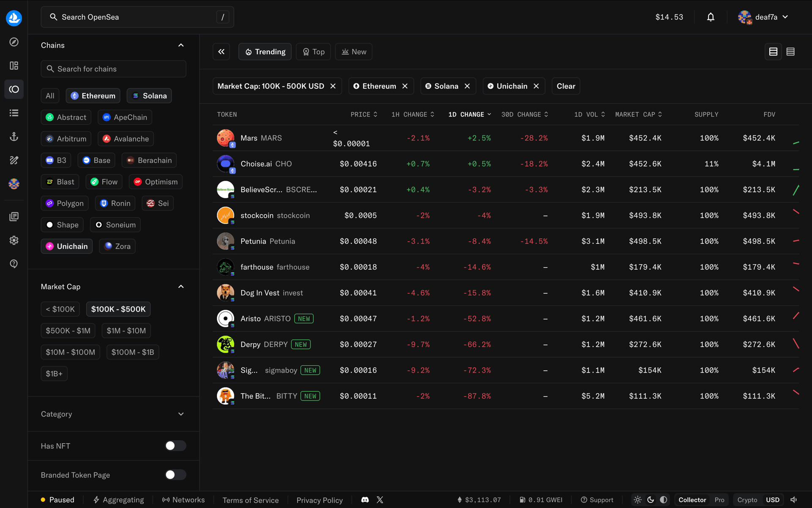Sort by MARKET CAP column
Screen dimensions: 812x508
[x=639, y=115]
